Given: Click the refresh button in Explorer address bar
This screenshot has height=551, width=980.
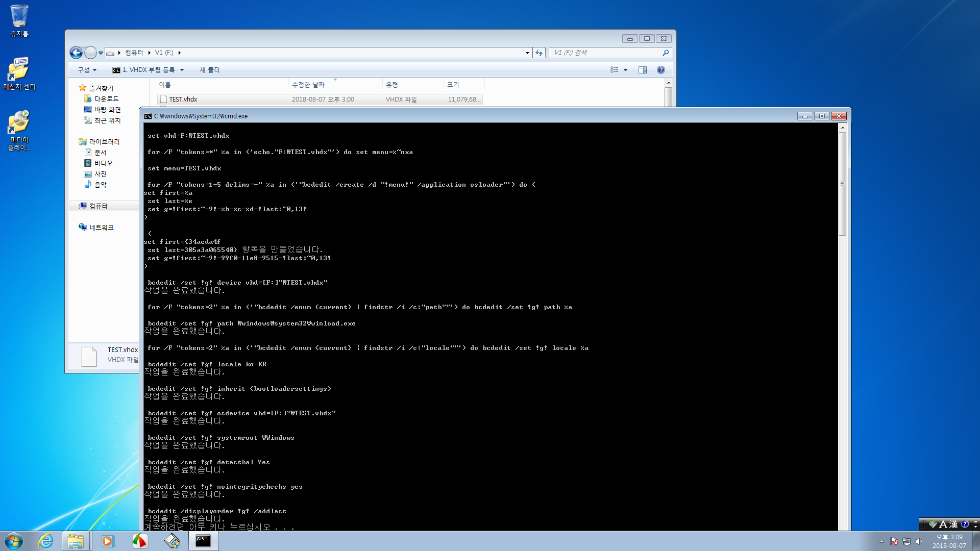Looking at the screenshot, I should click(x=539, y=53).
